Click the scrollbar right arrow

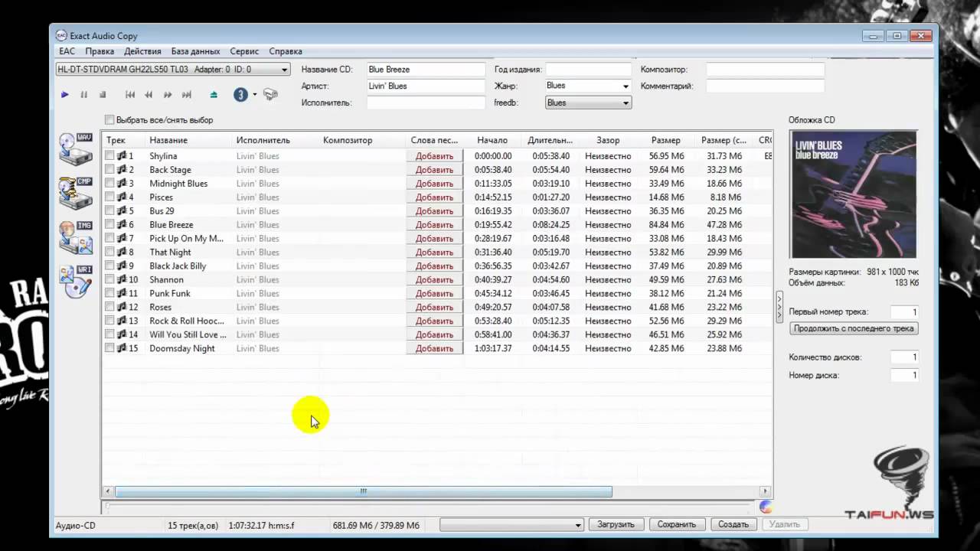coord(765,491)
